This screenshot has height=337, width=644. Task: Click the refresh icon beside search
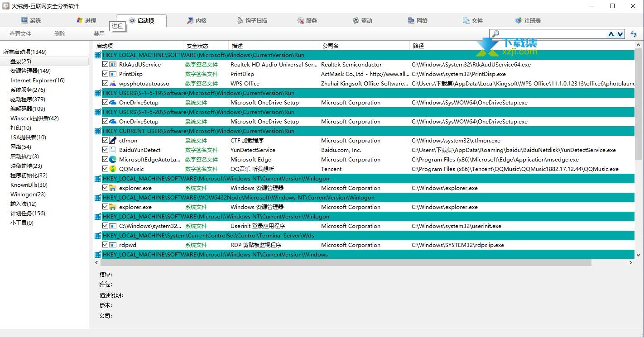click(634, 34)
